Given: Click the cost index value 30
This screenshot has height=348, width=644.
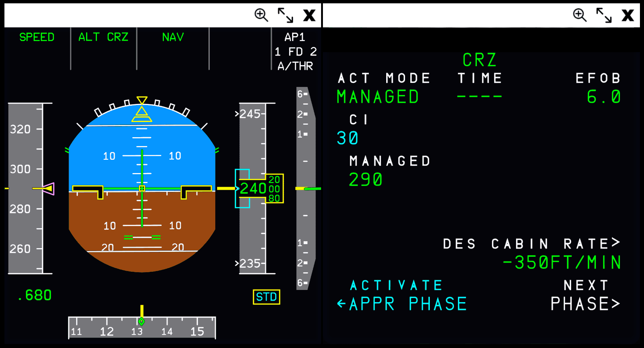Looking at the screenshot, I should [348, 138].
